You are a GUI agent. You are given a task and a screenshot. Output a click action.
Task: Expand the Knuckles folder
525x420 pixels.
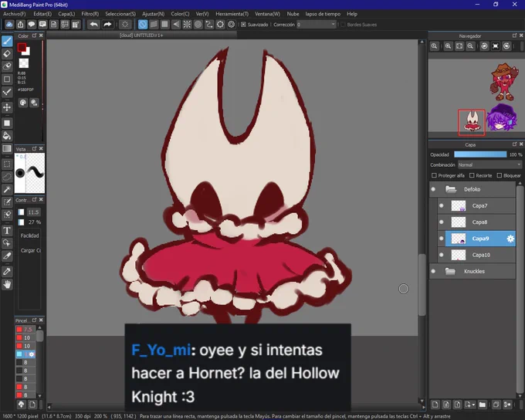pyautogui.click(x=450, y=271)
